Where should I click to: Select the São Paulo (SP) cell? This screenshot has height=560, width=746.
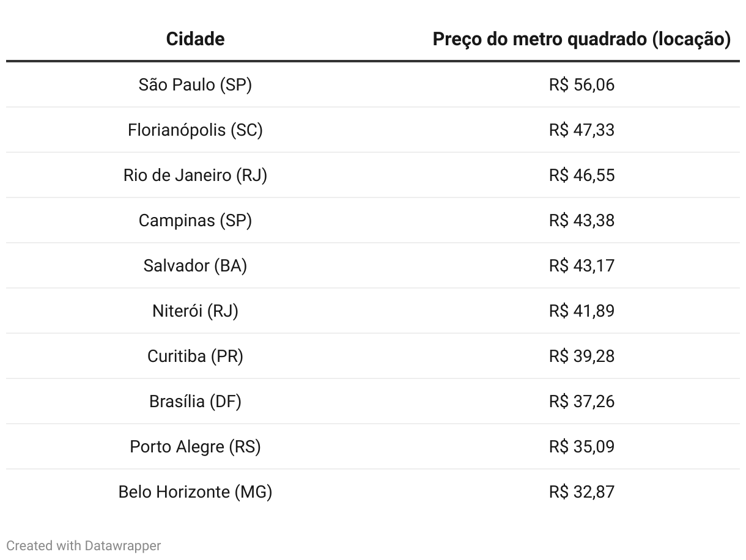click(x=195, y=84)
